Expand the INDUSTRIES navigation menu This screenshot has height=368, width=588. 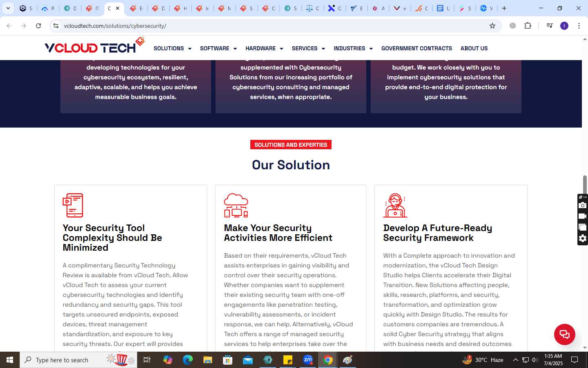click(x=353, y=48)
